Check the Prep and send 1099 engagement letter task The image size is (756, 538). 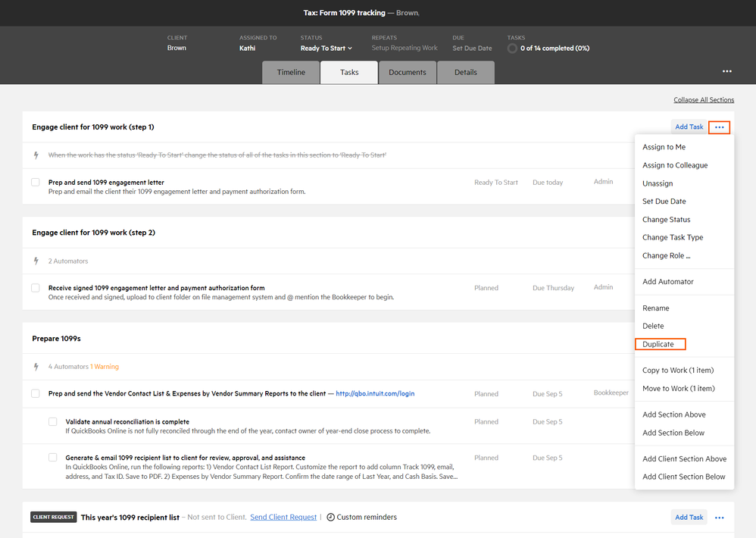pos(36,183)
